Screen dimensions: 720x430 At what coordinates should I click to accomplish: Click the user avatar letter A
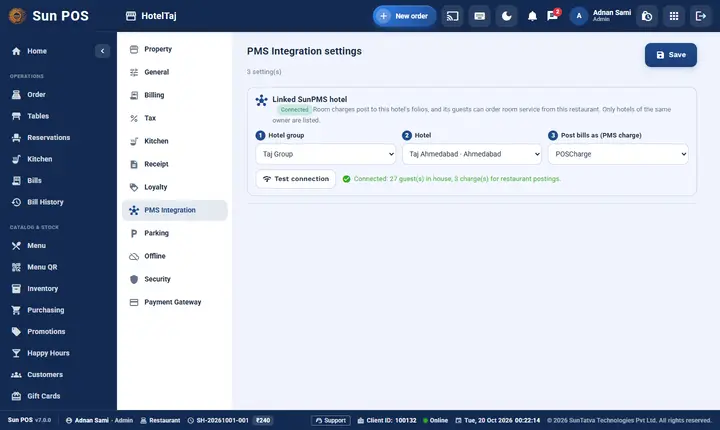pyautogui.click(x=579, y=16)
